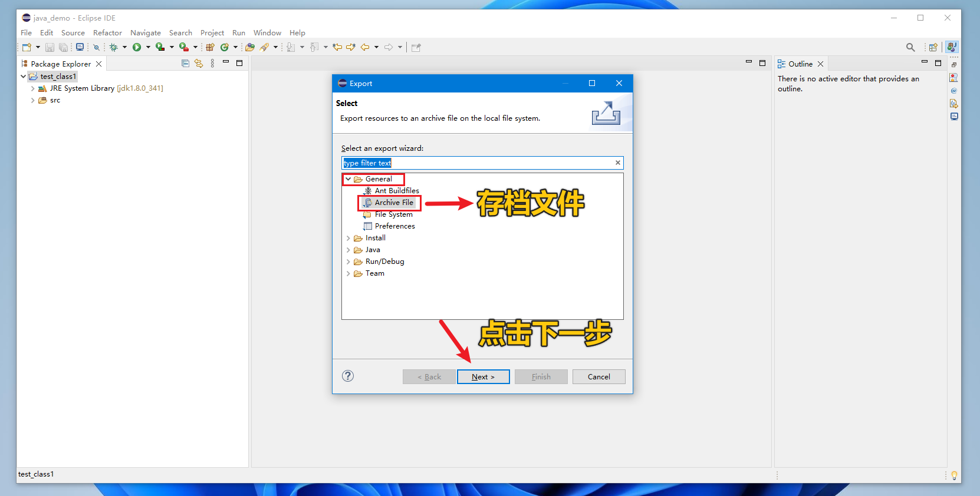Expand the JRE System Library node

[32, 88]
